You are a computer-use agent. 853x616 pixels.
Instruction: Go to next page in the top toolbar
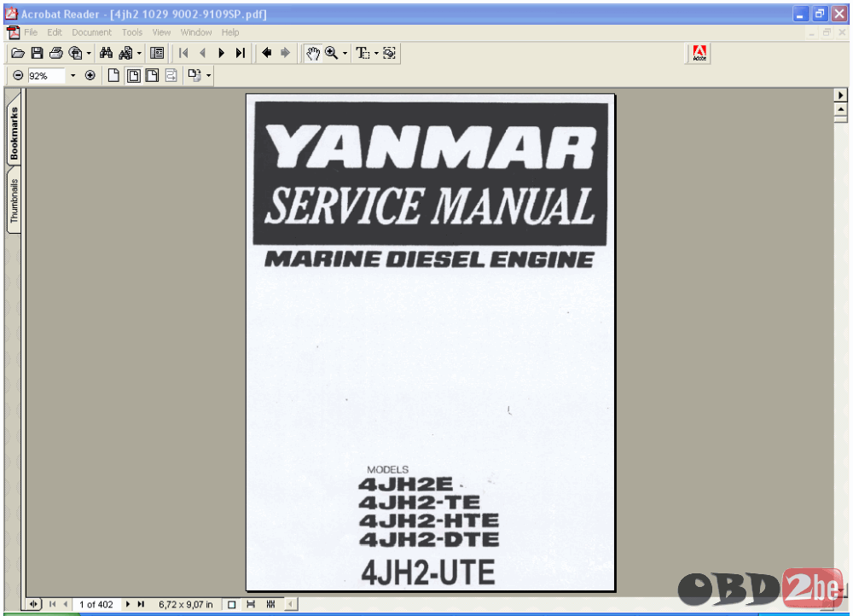pos(222,54)
